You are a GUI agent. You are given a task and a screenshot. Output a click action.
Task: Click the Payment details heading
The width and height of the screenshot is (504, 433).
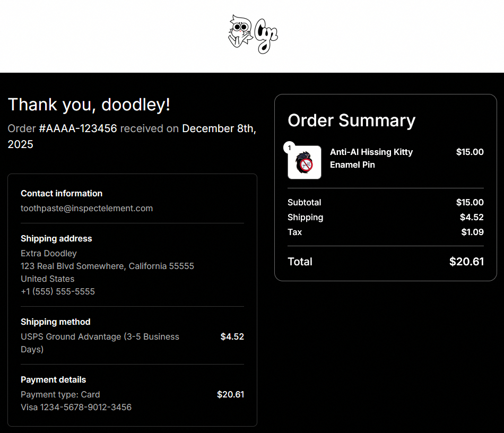tap(53, 380)
